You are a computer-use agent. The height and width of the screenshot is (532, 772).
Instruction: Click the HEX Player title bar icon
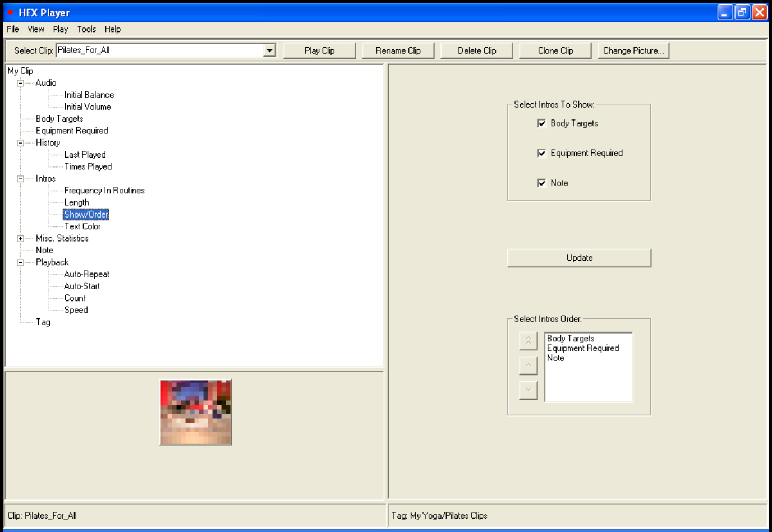(10, 12)
